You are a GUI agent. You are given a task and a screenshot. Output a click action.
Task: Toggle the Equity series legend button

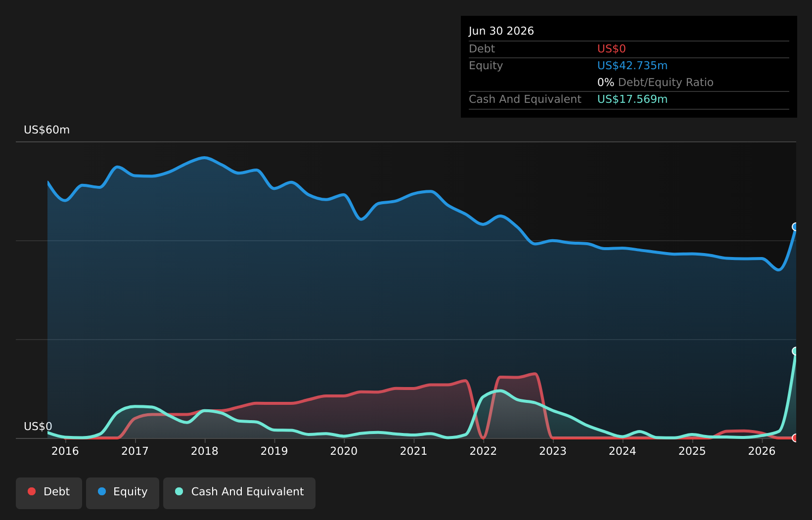(123, 493)
